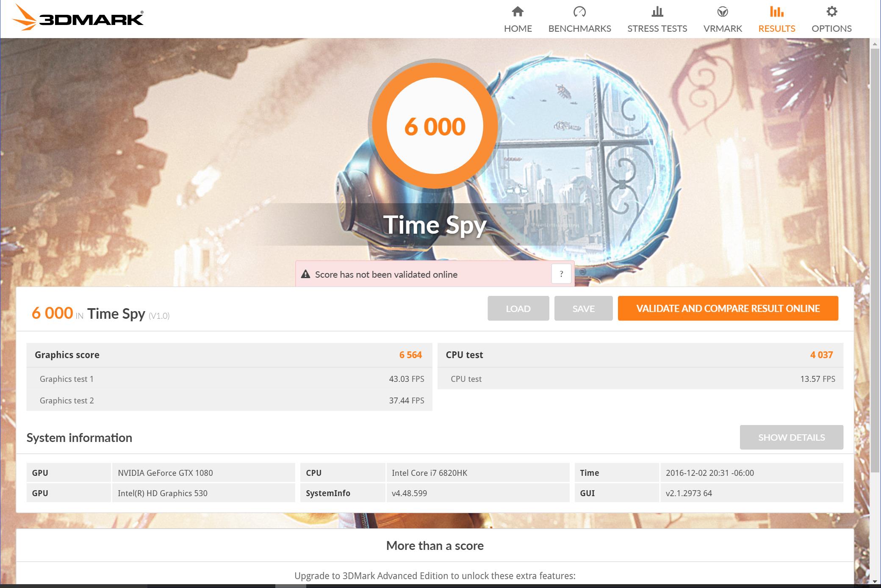Image resolution: width=881 pixels, height=588 pixels.
Task: Select the BENCHMARKS menu label
Action: pos(579,28)
